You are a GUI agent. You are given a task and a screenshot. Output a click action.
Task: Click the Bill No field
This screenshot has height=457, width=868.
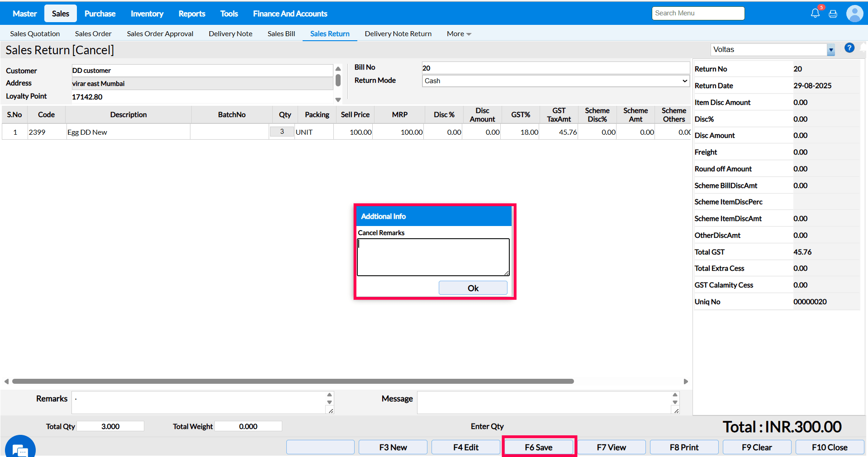pos(555,68)
